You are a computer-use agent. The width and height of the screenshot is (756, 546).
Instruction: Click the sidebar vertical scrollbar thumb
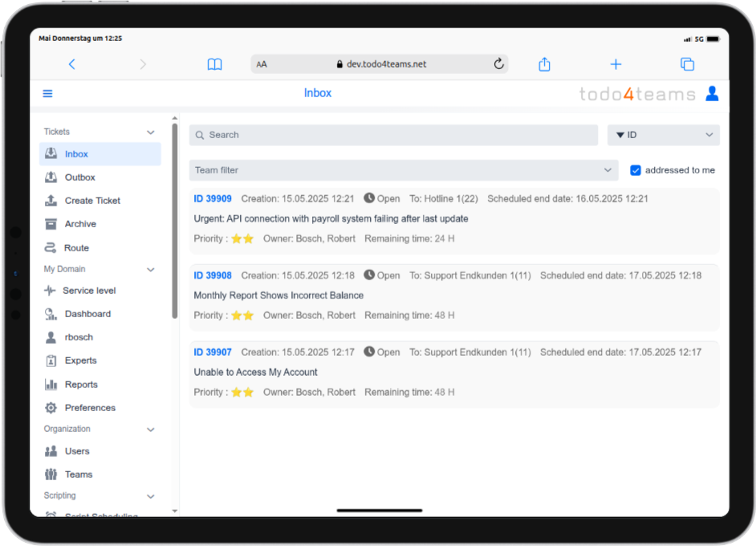[x=174, y=221]
